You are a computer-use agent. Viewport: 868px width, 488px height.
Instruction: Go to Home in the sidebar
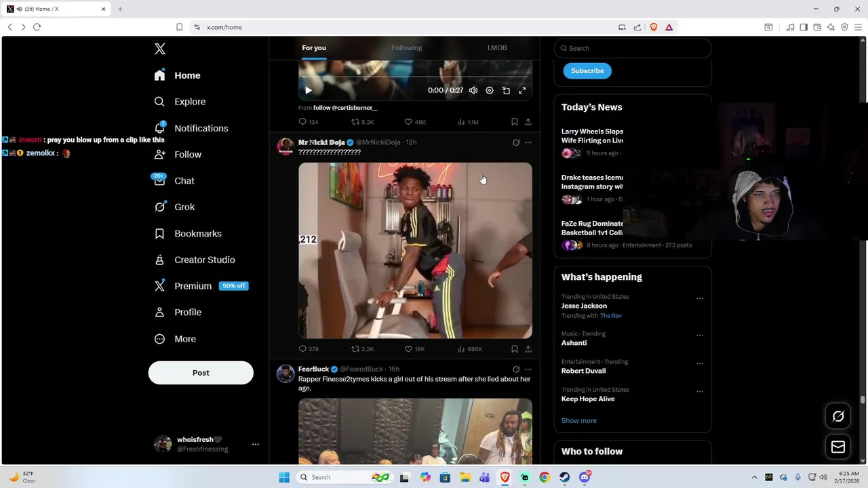(177, 75)
